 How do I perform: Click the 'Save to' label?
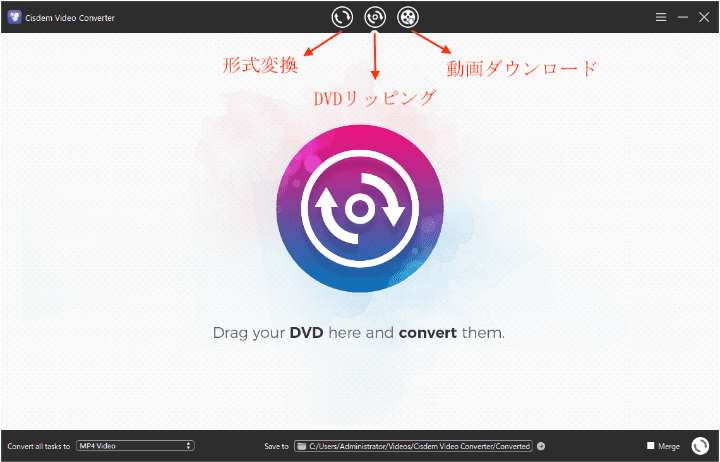[276, 446]
